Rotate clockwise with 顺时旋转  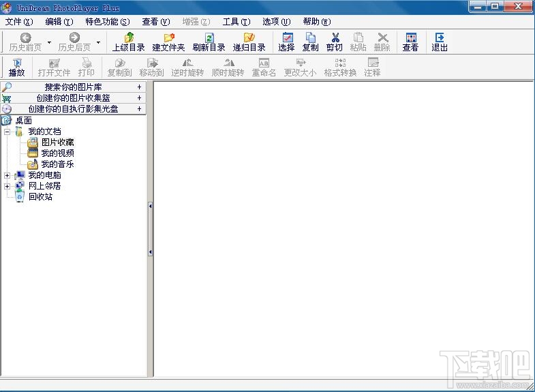point(228,67)
